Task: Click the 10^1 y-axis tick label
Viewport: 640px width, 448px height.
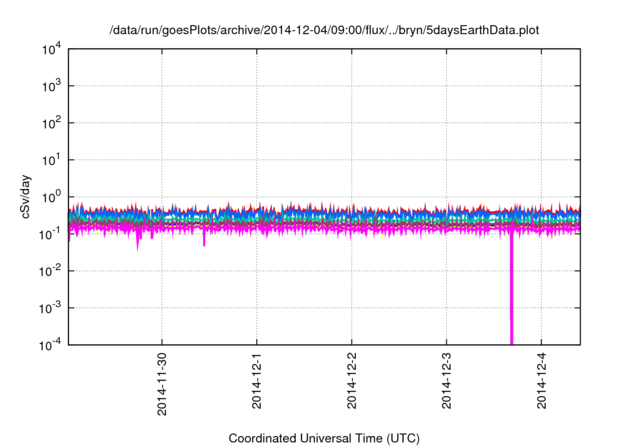Action: [51, 160]
